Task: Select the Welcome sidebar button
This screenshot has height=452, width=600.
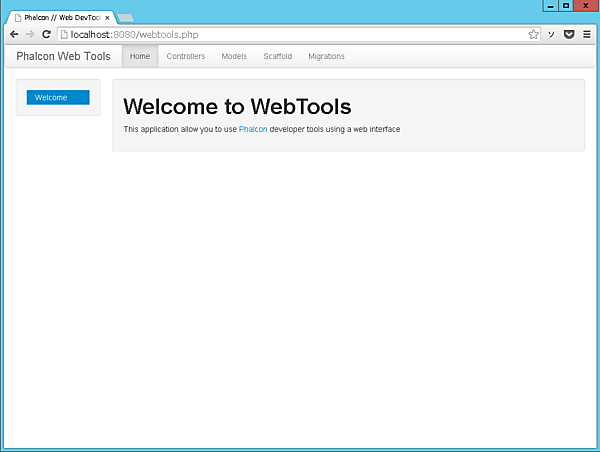Action: pyautogui.click(x=58, y=97)
